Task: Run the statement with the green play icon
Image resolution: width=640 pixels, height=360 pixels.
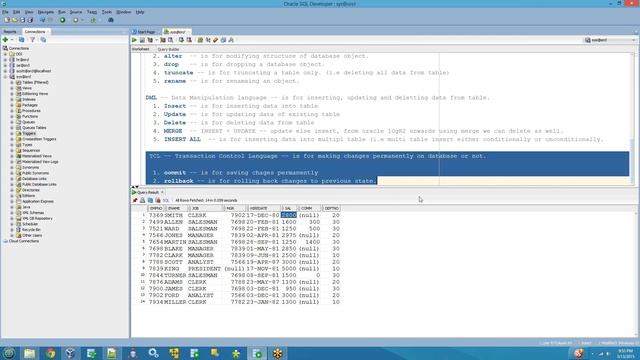Action: coord(134,40)
